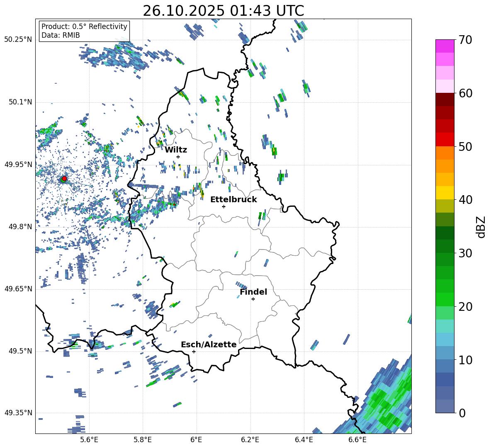Pick the yellow colorbar swatch at 40 dBZ

click(x=445, y=193)
